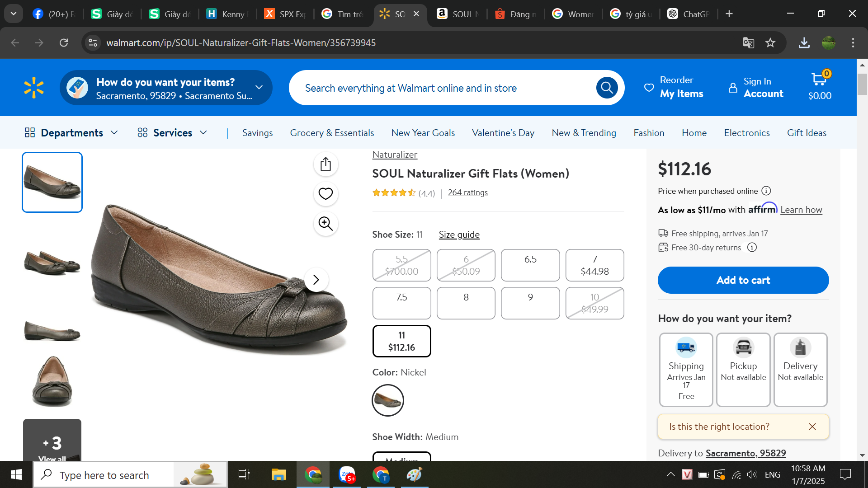Expand the Services dropdown
868x488 pixels.
click(x=172, y=133)
